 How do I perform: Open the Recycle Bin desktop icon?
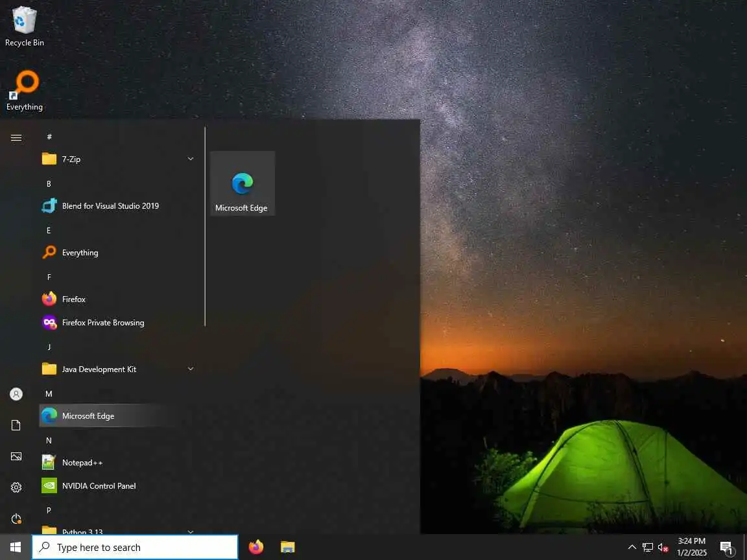[24, 26]
